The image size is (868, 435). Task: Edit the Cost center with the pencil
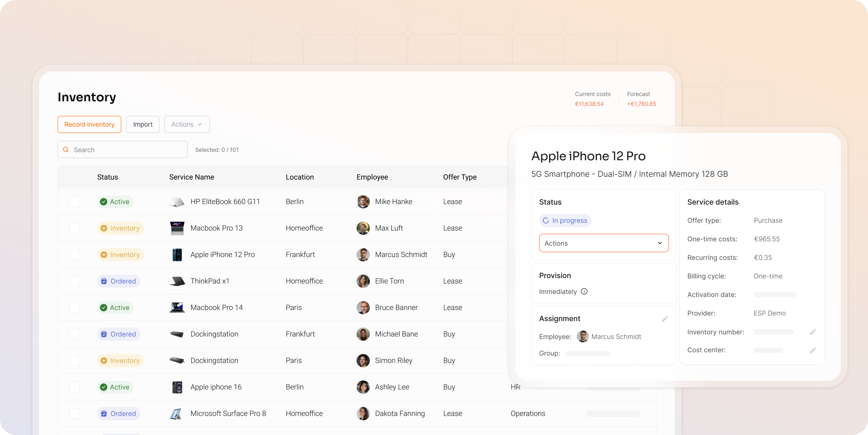point(813,350)
